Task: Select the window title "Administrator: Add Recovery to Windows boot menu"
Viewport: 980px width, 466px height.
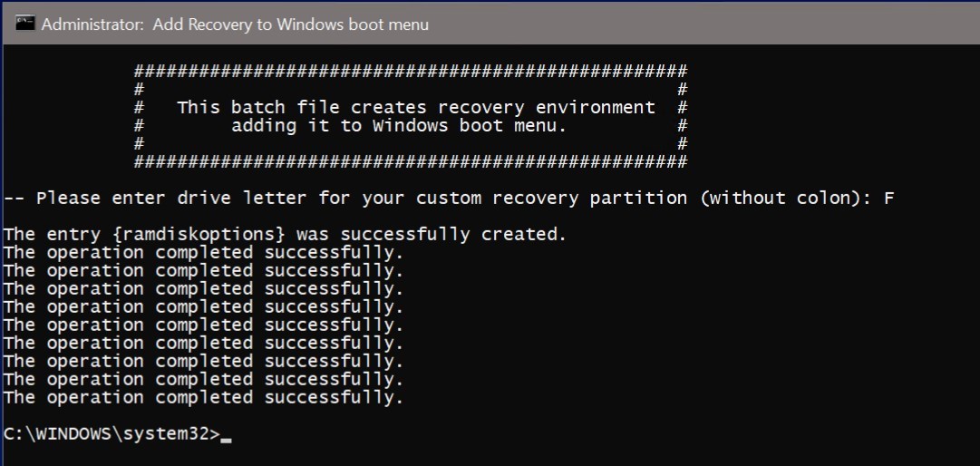Action: [235, 24]
